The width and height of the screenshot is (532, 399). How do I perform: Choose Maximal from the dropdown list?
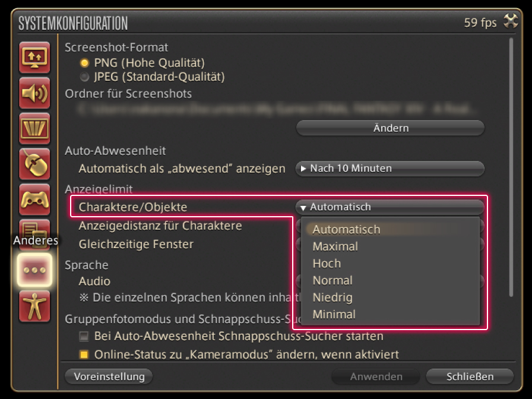pyautogui.click(x=335, y=246)
